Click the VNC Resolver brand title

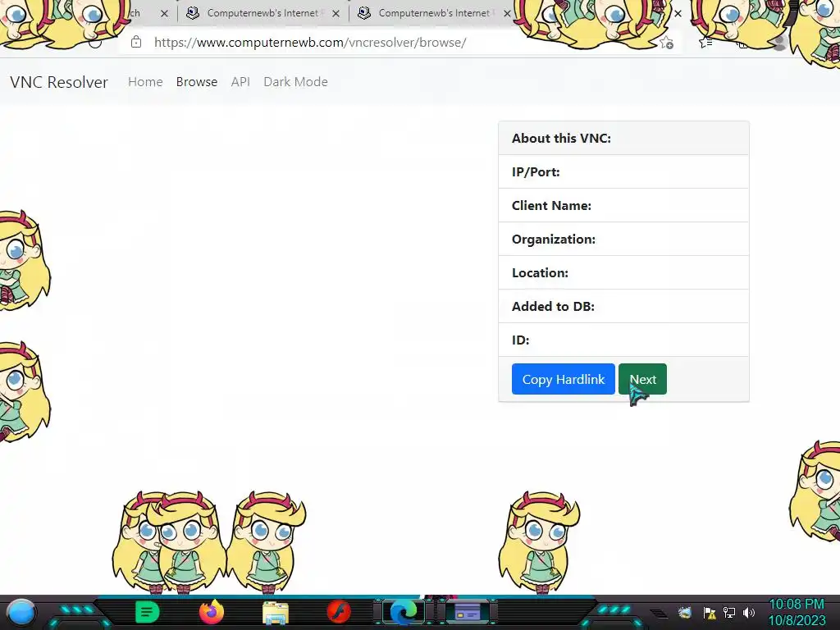pos(59,82)
